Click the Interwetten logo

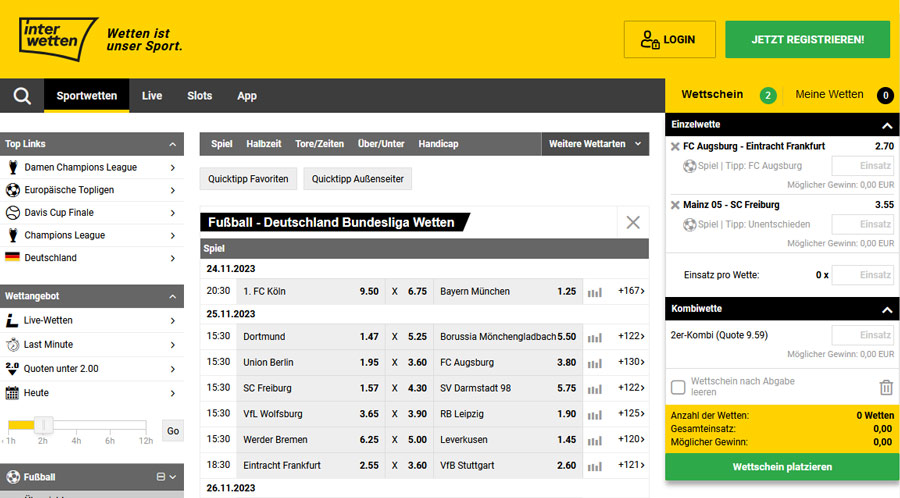[58, 38]
